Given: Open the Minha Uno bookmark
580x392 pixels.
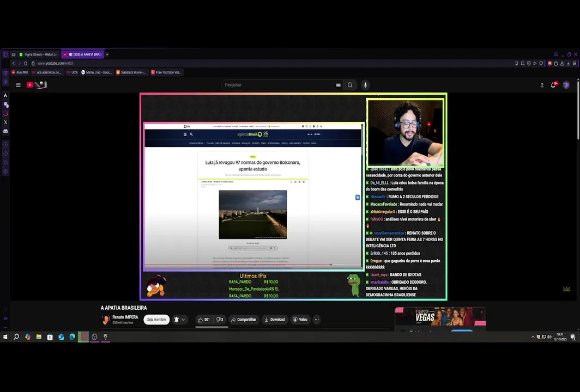Looking at the screenshot, I should click(x=96, y=72).
